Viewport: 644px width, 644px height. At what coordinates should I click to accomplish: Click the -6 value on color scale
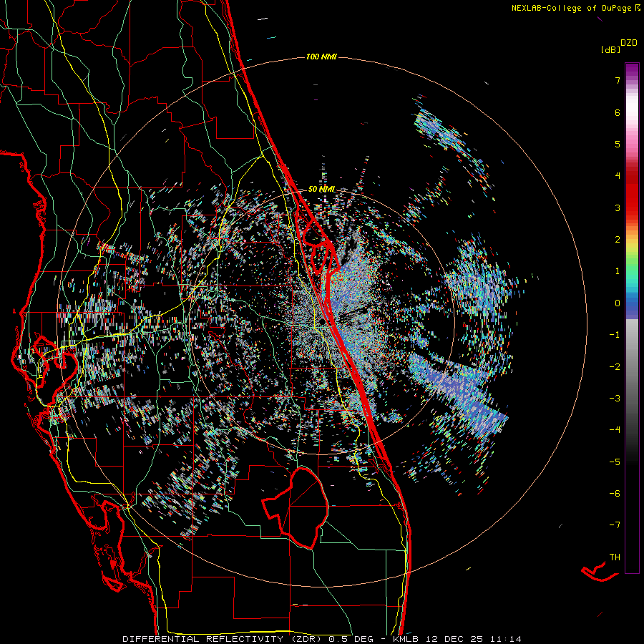615,493
